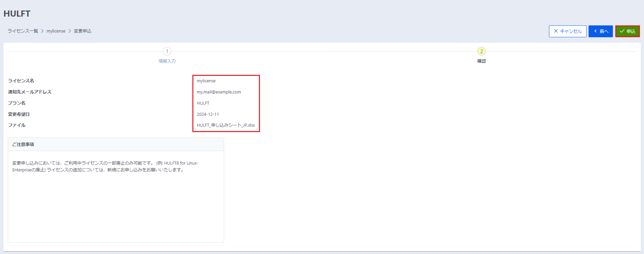Click the ファイル label

pyautogui.click(x=17, y=125)
